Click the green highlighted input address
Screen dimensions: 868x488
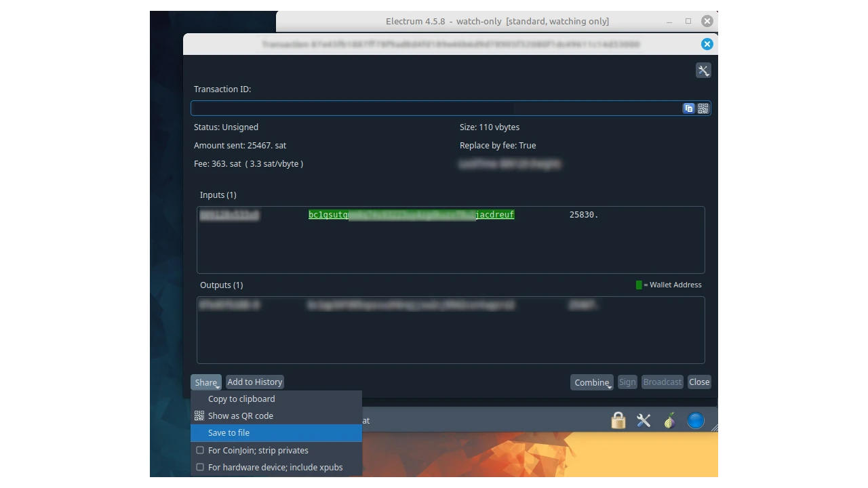point(411,215)
